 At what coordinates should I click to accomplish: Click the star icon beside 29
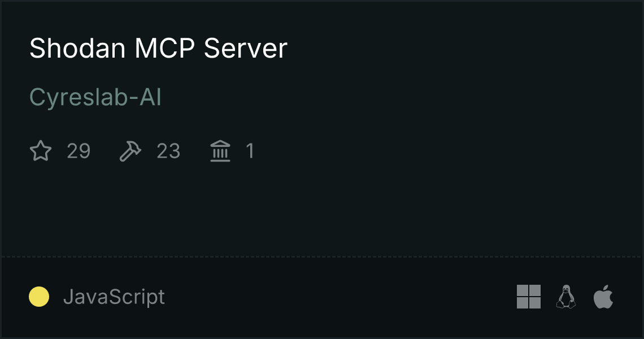41,150
